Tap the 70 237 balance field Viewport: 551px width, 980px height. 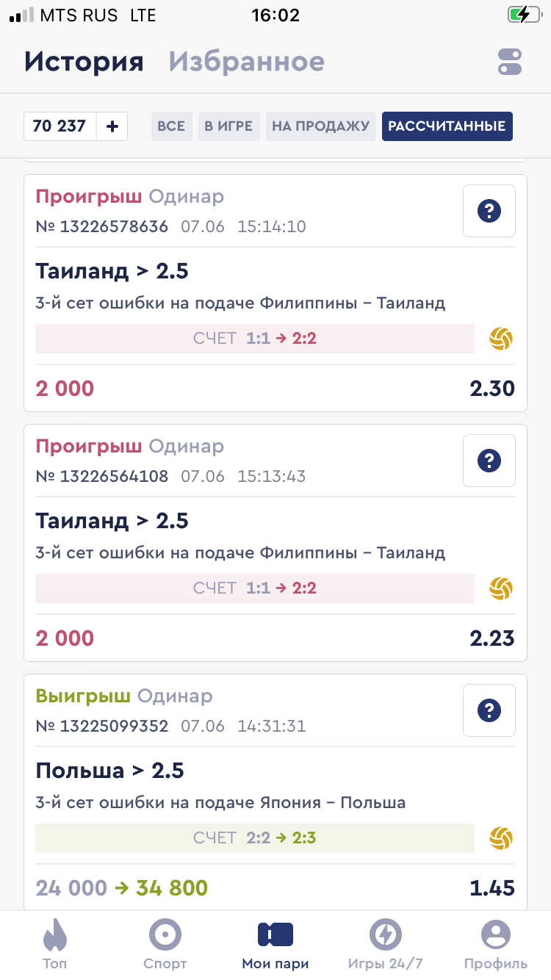[x=60, y=126]
